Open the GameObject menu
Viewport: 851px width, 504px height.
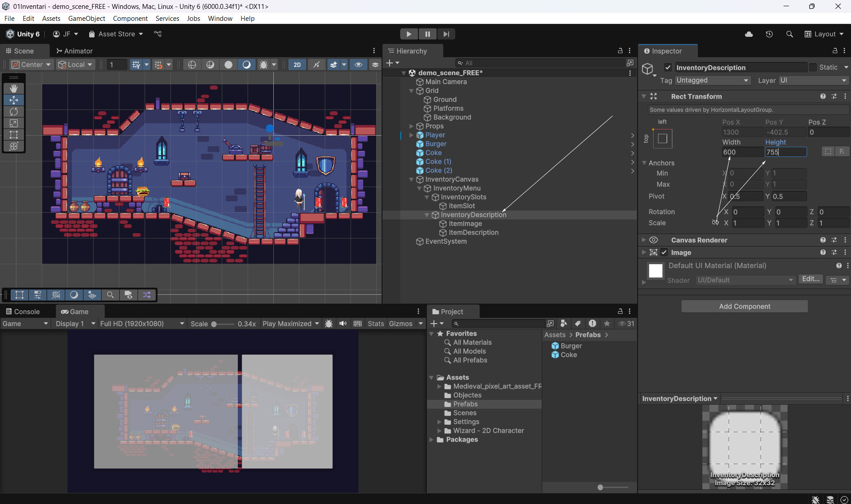point(87,18)
